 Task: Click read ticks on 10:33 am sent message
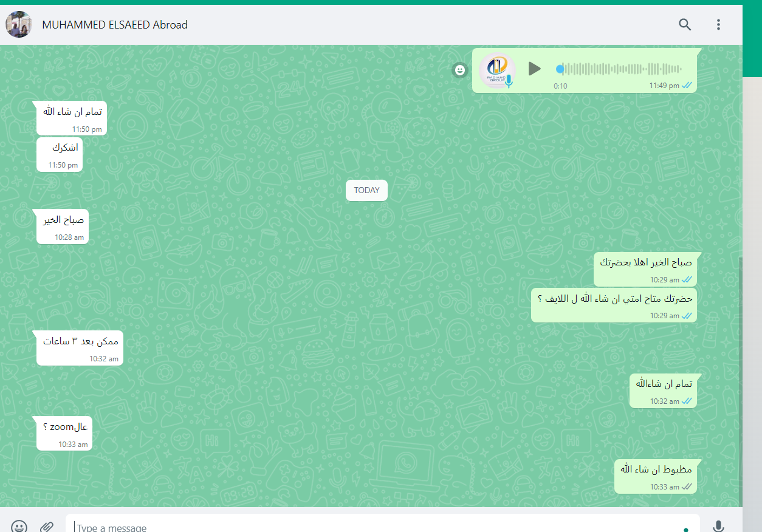(x=687, y=487)
